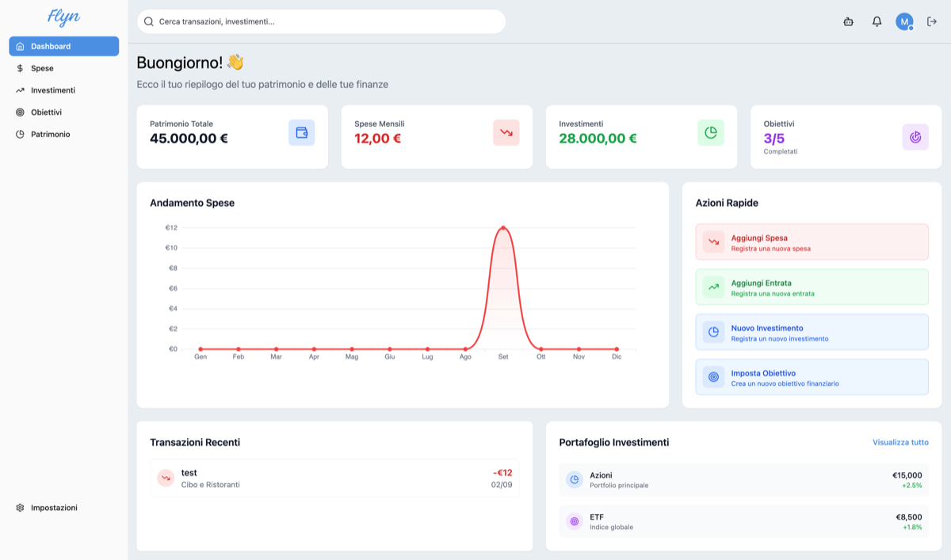Open the notifications bell
The height and width of the screenshot is (560, 951).
coord(877,22)
